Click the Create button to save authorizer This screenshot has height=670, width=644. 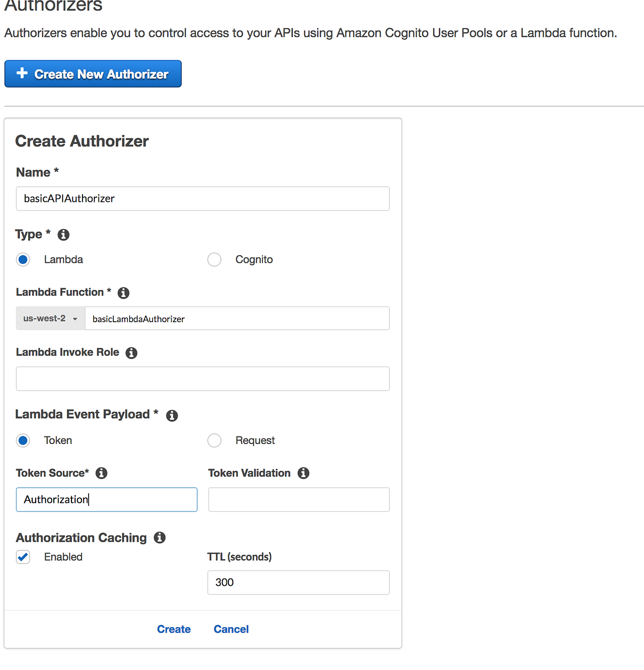pos(174,629)
